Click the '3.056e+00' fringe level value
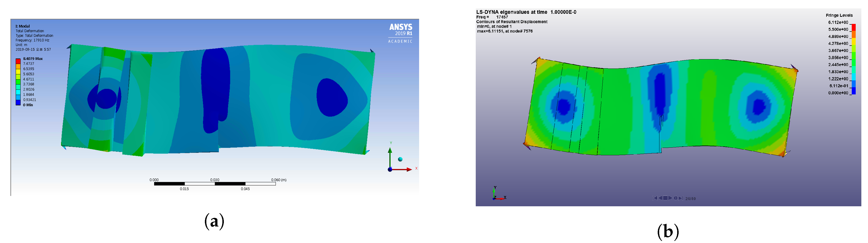Viewport: 868px width, 243px height. pos(838,58)
